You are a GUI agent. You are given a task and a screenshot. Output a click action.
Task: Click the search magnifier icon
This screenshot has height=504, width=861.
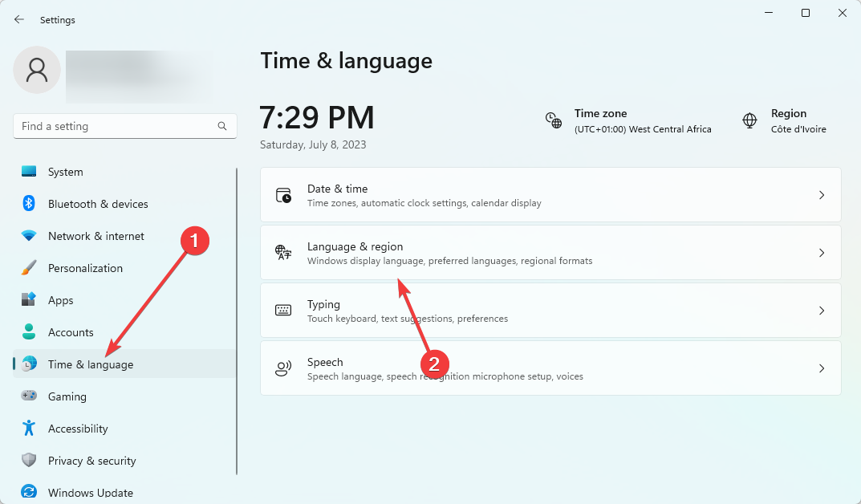tap(221, 126)
